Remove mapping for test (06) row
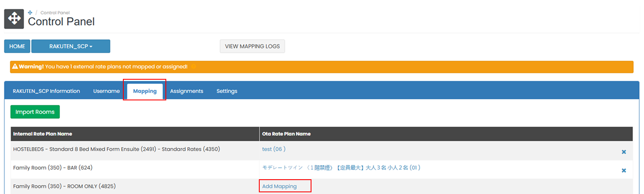This screenshot has height=194, width=644. pyautogui.click(x=624, y=152)
